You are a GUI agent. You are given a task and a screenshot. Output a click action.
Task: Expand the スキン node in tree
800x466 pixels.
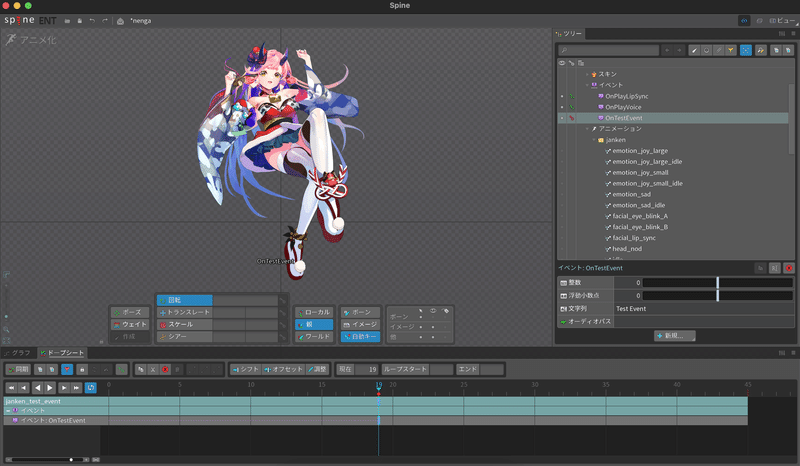pyautogui.click(x=587, y=74)
